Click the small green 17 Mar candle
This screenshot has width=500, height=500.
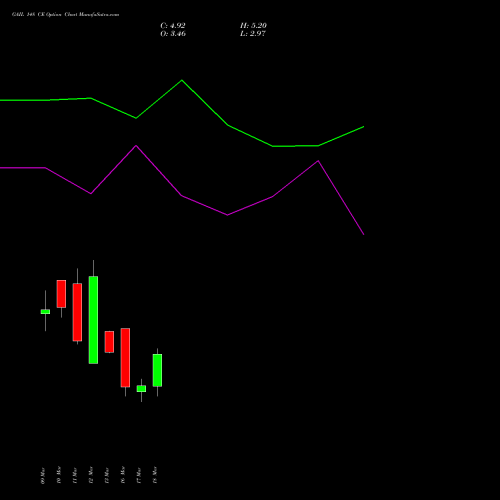(141, 389)
